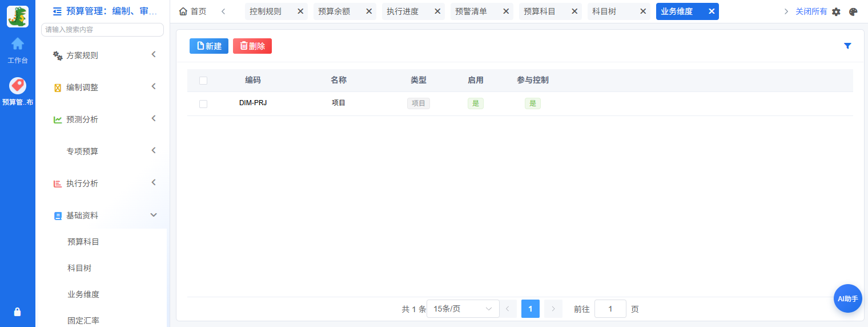This screenshot has height=327, width=868.
Task: Open 预算科目 in the sidebar
Action: tap(83, 242)
